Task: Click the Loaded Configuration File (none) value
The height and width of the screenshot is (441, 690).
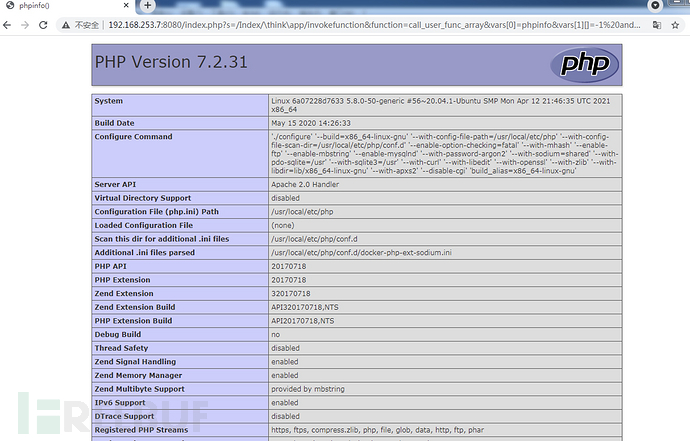Action: coord(283,225)
